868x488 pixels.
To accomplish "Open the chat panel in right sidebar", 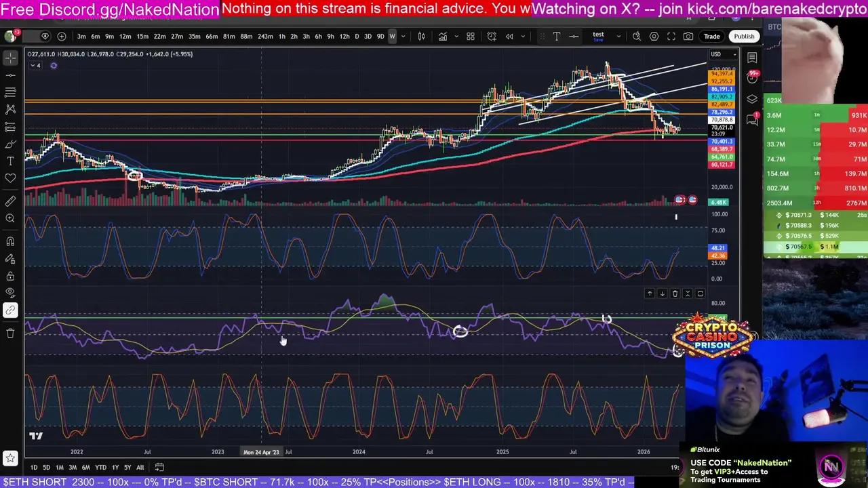I will pyautogui.click(x=752, y=120).
